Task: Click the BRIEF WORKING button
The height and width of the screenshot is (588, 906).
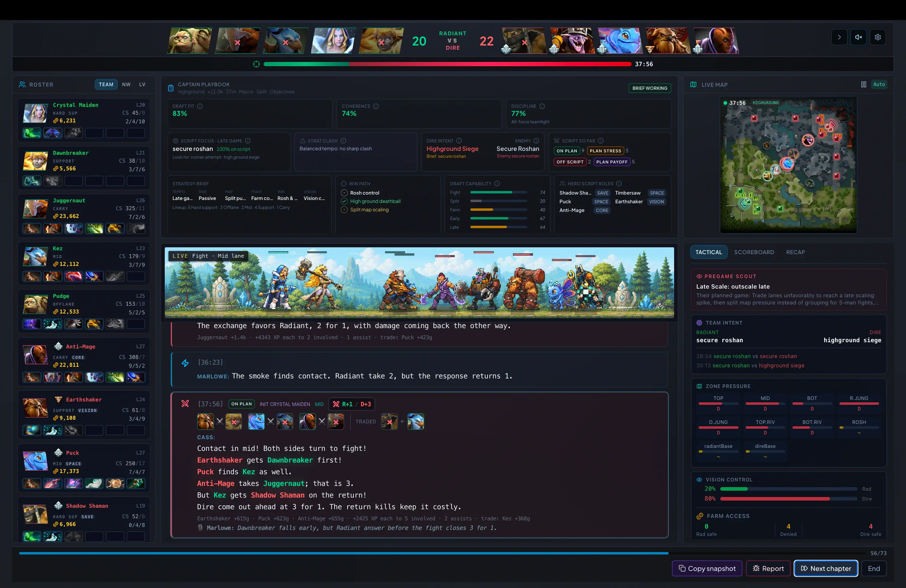Action: tap(650, 88)
